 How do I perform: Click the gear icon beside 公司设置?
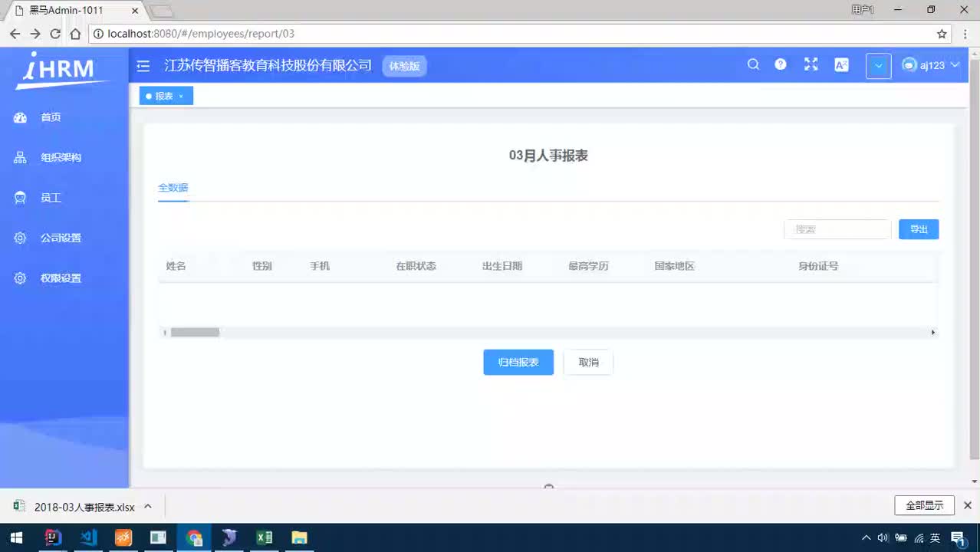pos(21,238)
